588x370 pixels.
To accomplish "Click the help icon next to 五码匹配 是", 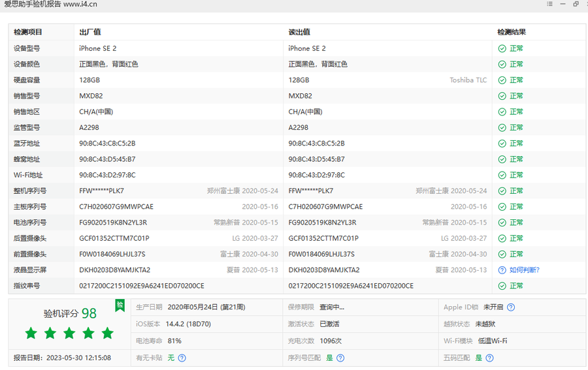I will point(490,358).
